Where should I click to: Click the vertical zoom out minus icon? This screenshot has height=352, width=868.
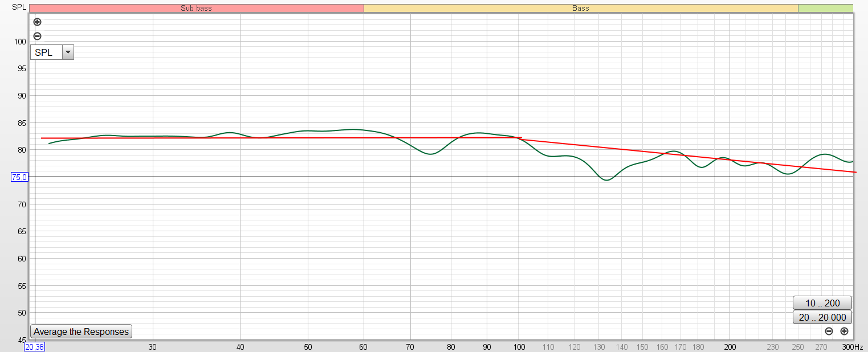tap(38, 36)
